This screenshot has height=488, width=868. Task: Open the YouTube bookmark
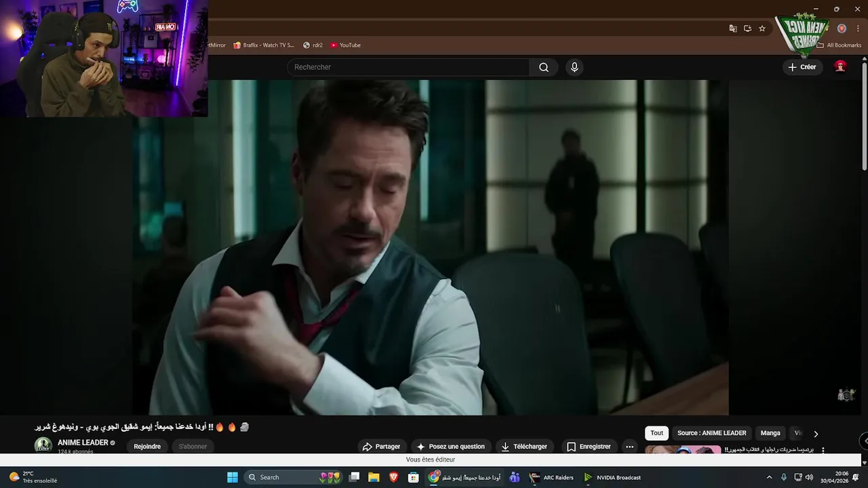point(345,45)
